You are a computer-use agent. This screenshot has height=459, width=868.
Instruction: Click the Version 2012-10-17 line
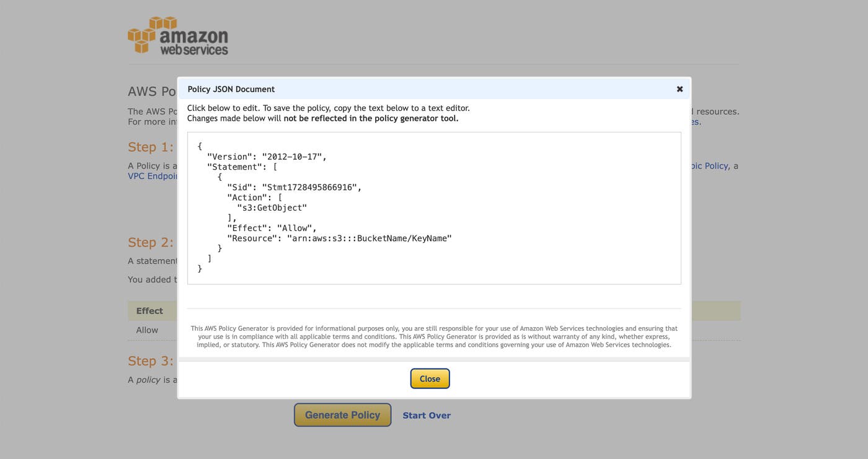pos(267,156)
